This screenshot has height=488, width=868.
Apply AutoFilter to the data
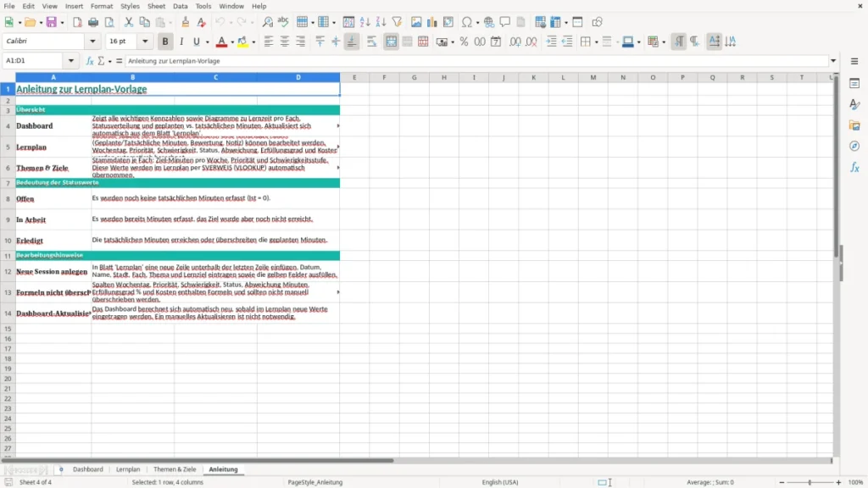[397, 22]
